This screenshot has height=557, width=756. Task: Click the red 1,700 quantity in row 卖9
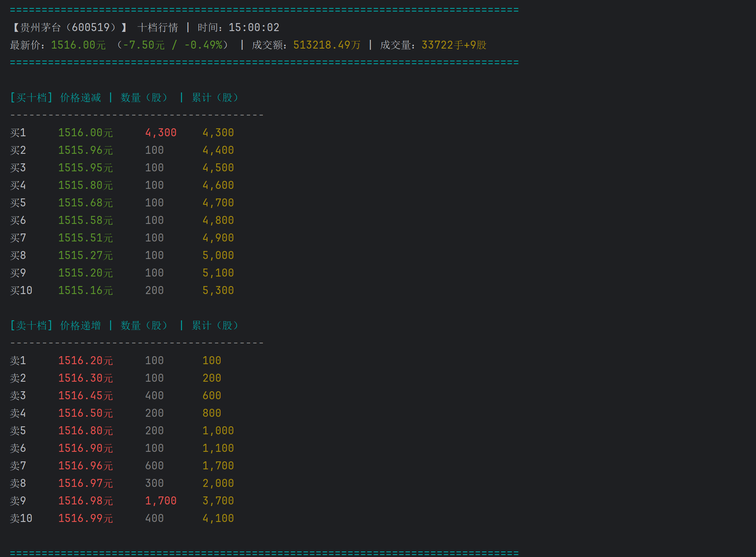point(161,501)
